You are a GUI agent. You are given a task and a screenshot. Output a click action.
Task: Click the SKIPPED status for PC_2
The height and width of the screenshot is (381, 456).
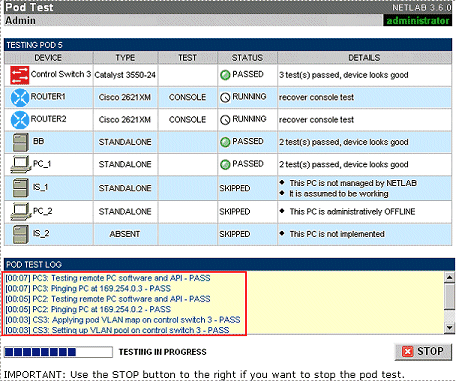click(x=235, y=212)
